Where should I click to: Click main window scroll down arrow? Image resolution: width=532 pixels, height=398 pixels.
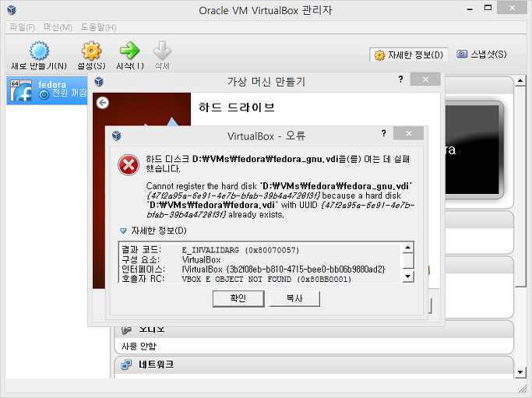(x=520, y=372)
